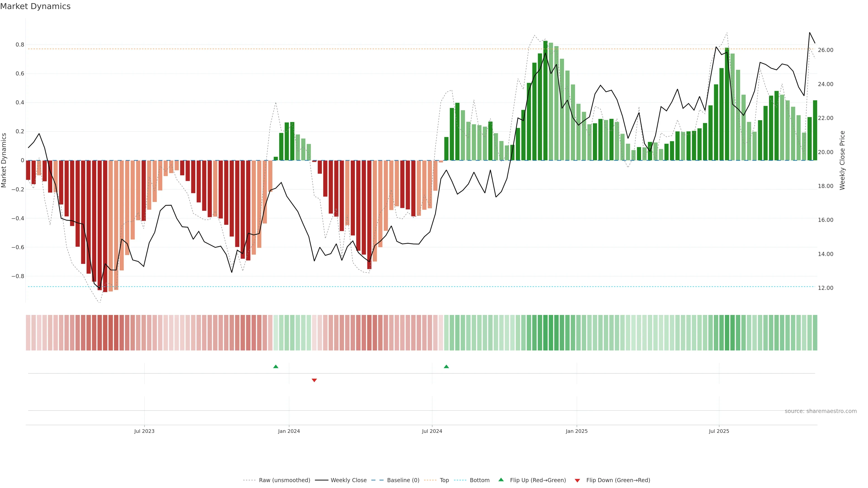The height and width of the screenshot is (488, 868).
Task: Click the Weekly Close Price axis title
Action: pos(842,160)
